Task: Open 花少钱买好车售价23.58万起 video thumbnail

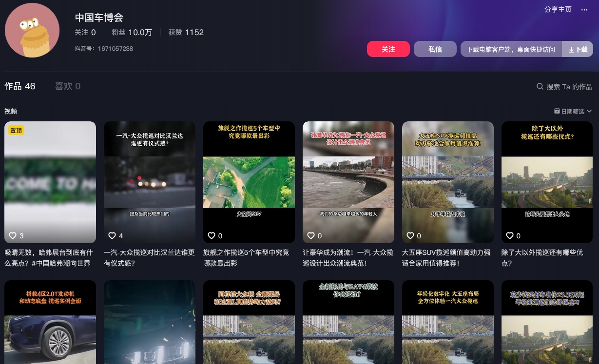Action: [547, 322]
